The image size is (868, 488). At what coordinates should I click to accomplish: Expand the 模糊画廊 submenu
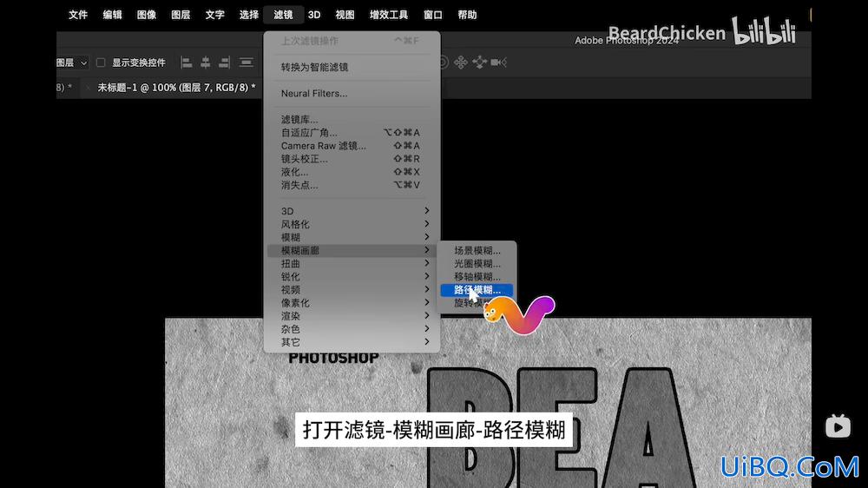coord(354,250)
